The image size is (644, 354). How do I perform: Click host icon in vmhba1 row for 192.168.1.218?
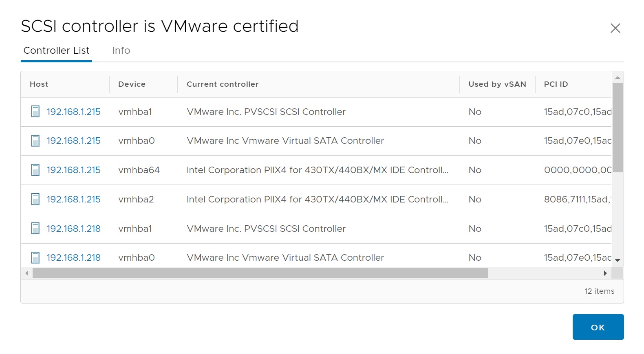pos(35,229)
